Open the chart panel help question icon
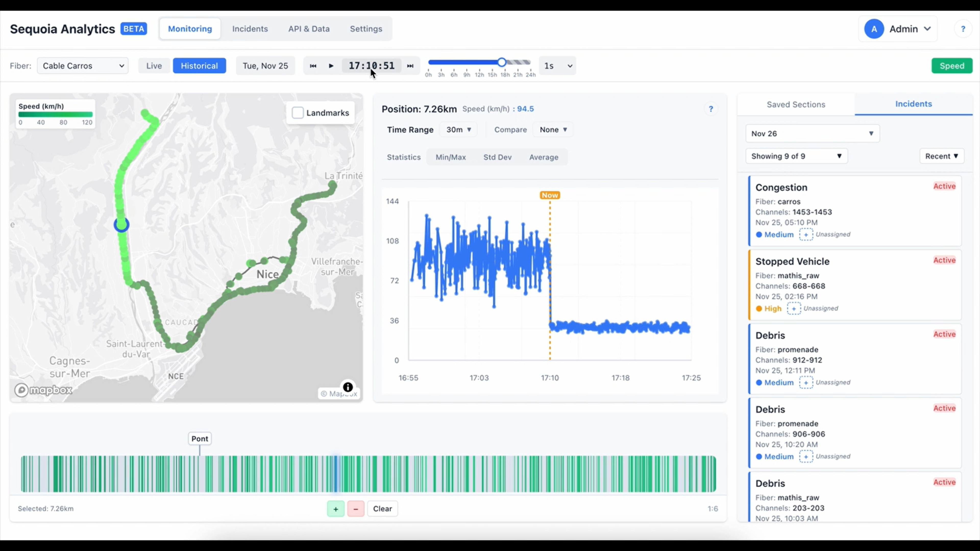This screenshot has width=980, height=551. [x=711, y=109]
